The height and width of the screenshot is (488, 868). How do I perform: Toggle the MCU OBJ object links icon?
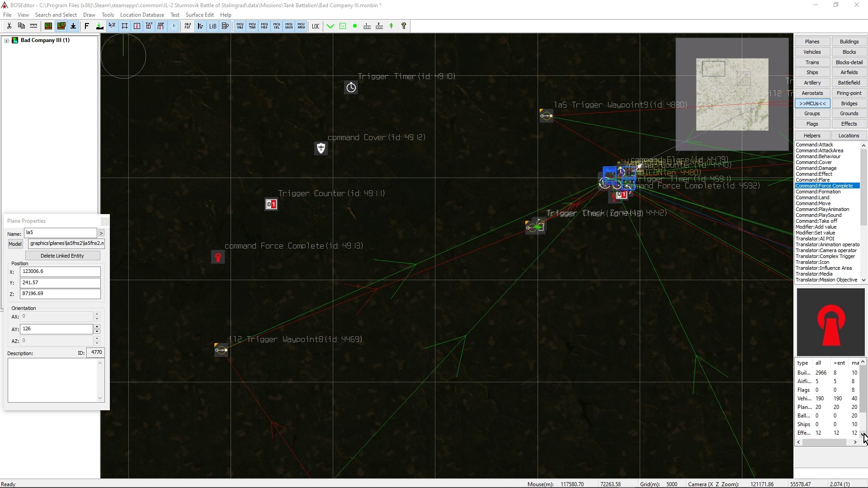click(240, 26)
